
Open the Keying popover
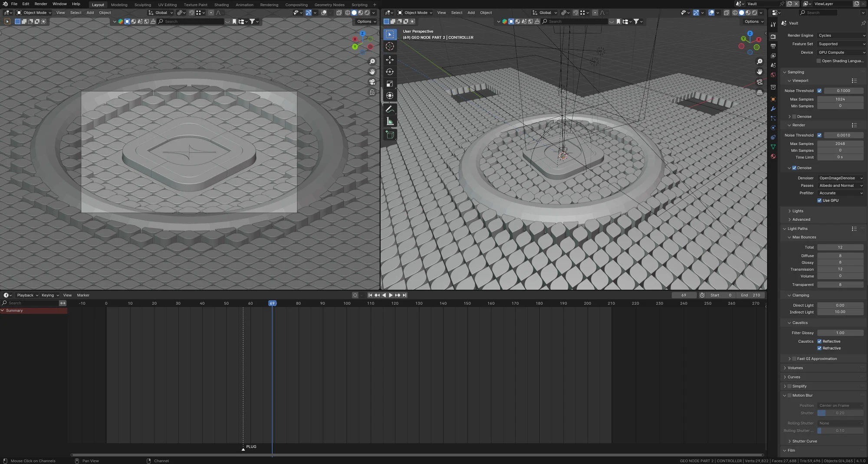[x=50, y=295]
